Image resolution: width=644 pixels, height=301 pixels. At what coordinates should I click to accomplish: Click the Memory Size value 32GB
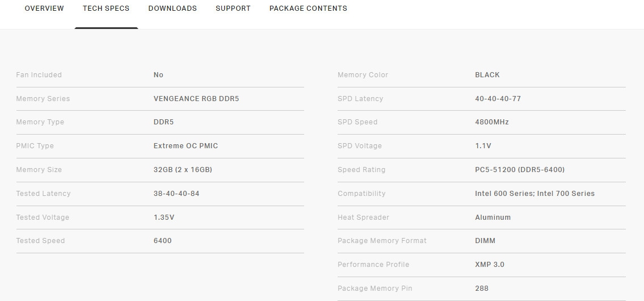click(183, 170)
